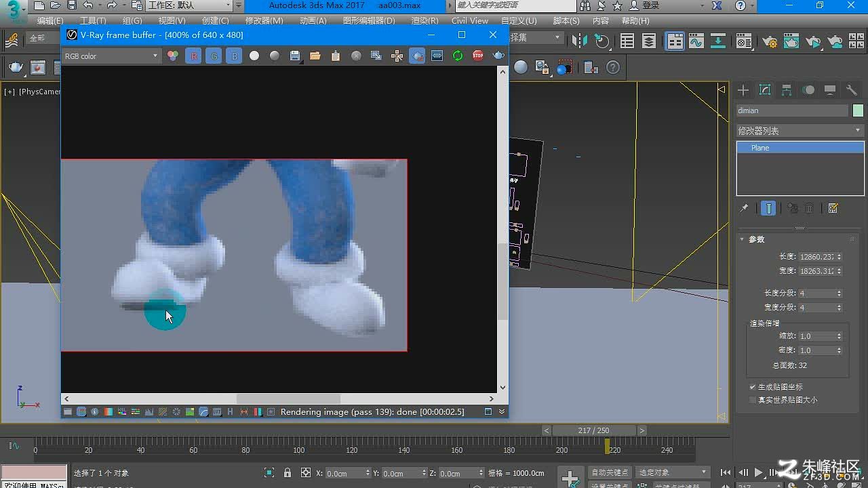
Task: Switch to monochromatic mode gray sphere
Action: [275, 56]
